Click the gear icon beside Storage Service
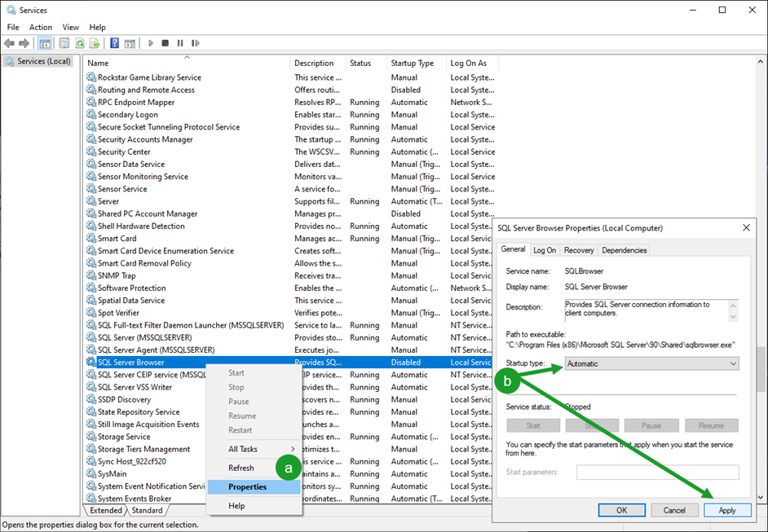The height and width of the screenshot is (532, 768). [91, 436]
